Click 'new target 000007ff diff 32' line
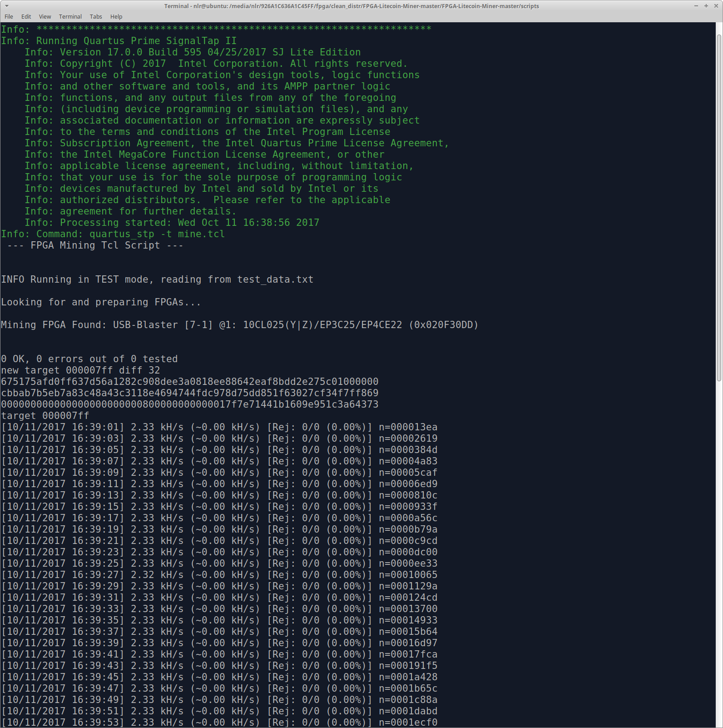 (x=80, y=370)
